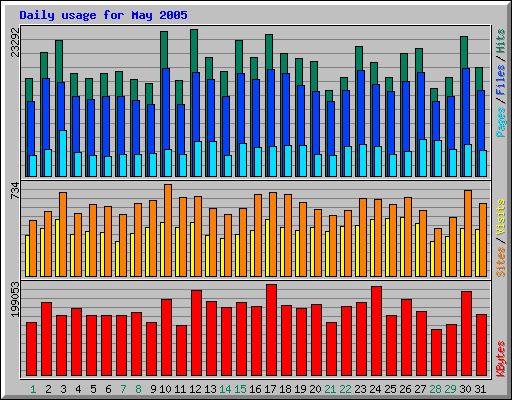This screenshot has width=512, height=400.
Task: Click day label 17 on the x-axis
Action: point(270,389)
